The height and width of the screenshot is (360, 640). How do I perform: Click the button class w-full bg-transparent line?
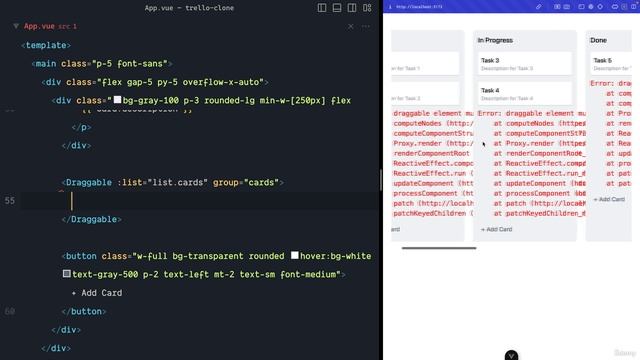[x=216, y=256]
